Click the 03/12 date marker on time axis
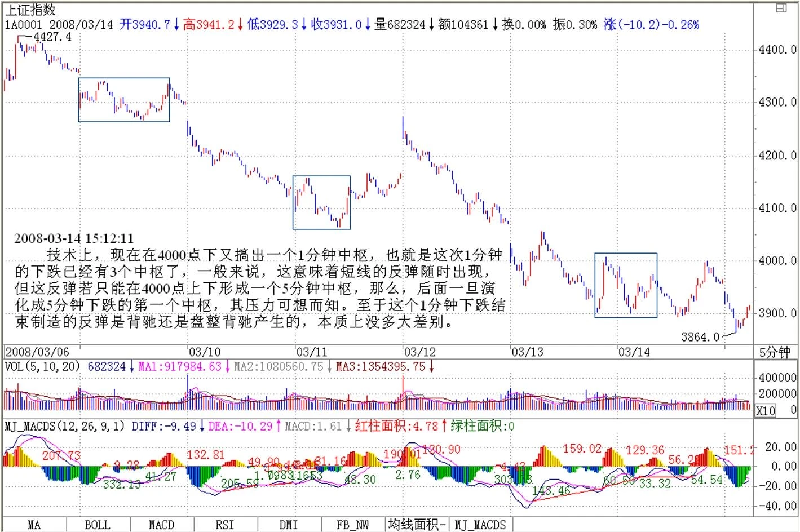This screenshot has width=800, height=532. pyautogui.click(x=420, y=352)
